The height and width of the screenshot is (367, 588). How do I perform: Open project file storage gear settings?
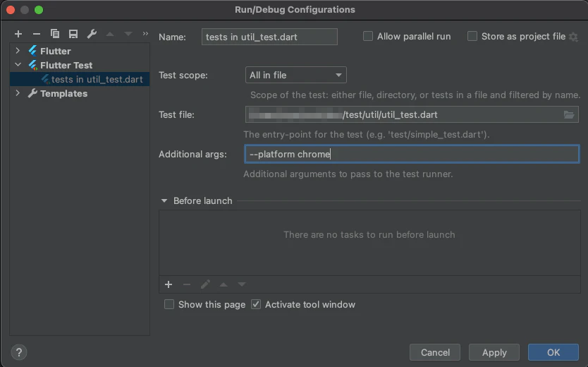[x=573, y=37]
